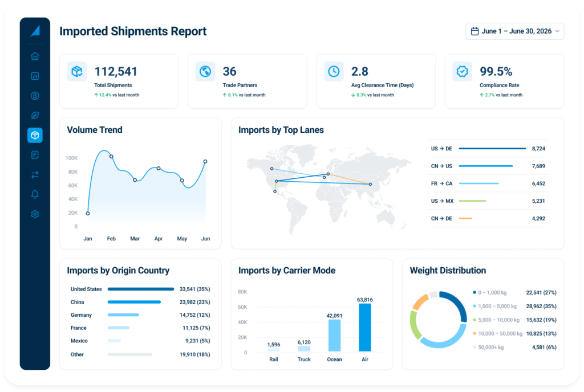584x392 pixels.
Task: Click the Jun data point on Volume Trend
Action: point(205,161)
